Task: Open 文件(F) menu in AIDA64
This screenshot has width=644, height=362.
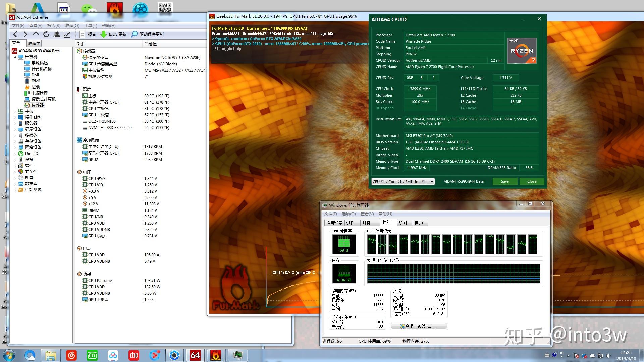Action: tap(18, 25)
